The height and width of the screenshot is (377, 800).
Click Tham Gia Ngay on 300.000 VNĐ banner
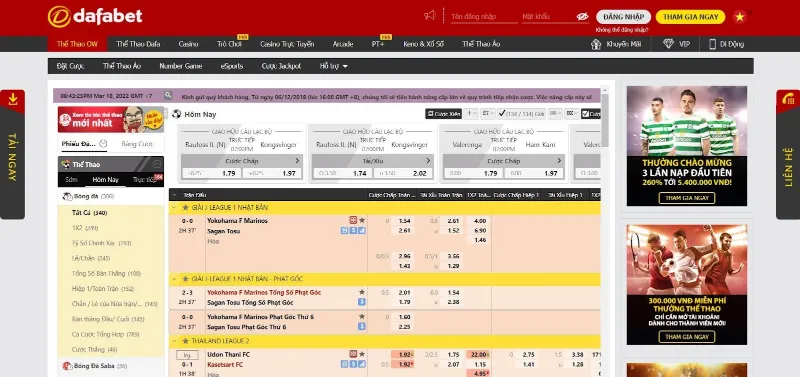point(686,337)
